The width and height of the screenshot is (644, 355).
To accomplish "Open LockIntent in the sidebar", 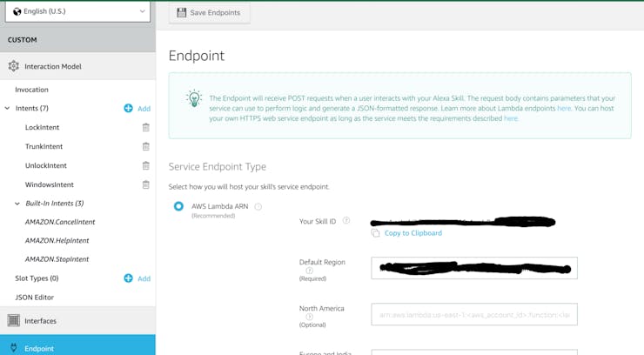I will [42, 127].
